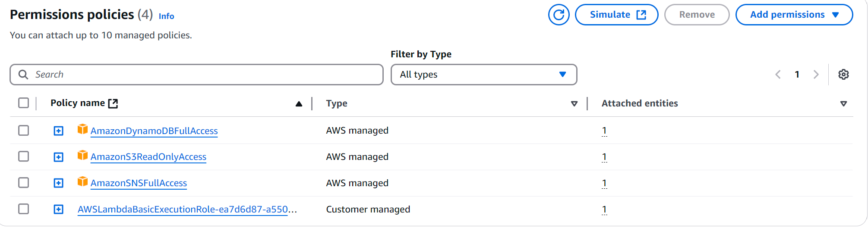Sort by the Type column arrow
The width and height of the screenshot is (868, 228).
point(574,104)
